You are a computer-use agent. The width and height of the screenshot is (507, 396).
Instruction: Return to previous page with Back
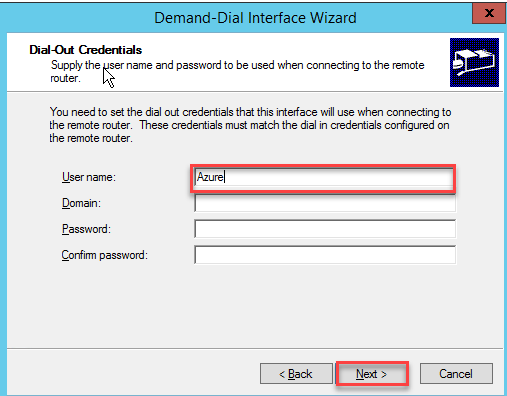[296, 374]
